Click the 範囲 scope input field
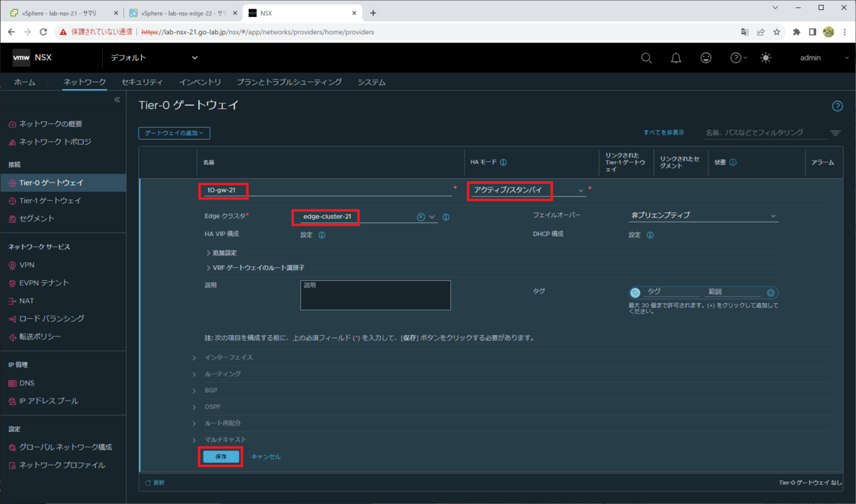Image resolution: width=856 pixels, height=504 pixels. pyautogui.click(x=733, y=292)
